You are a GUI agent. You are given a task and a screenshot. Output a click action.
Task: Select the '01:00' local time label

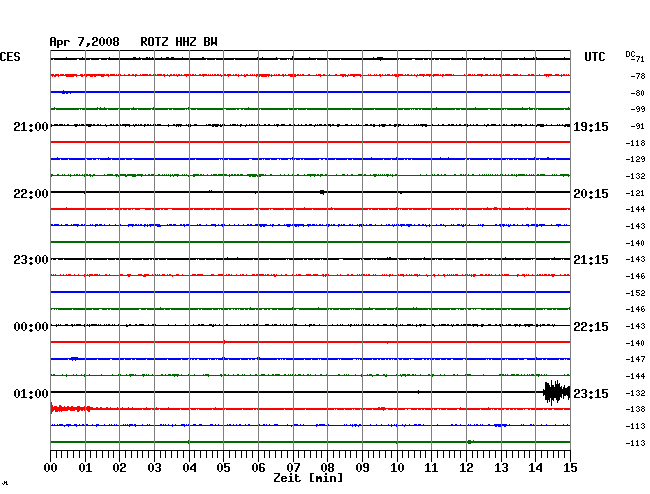[x=31, y=393]
